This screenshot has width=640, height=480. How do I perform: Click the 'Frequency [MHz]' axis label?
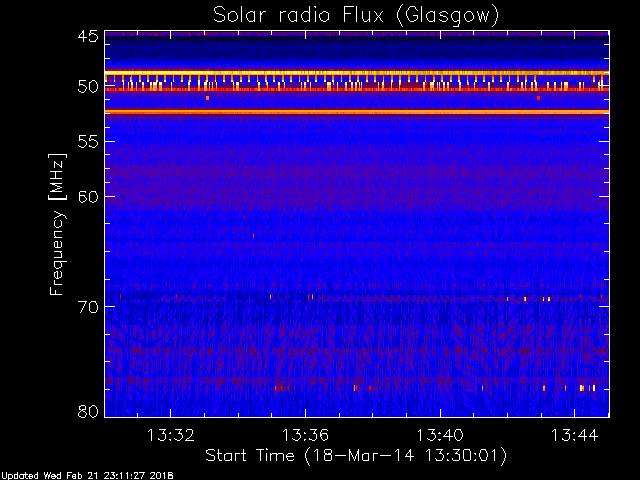pos(57,224)
